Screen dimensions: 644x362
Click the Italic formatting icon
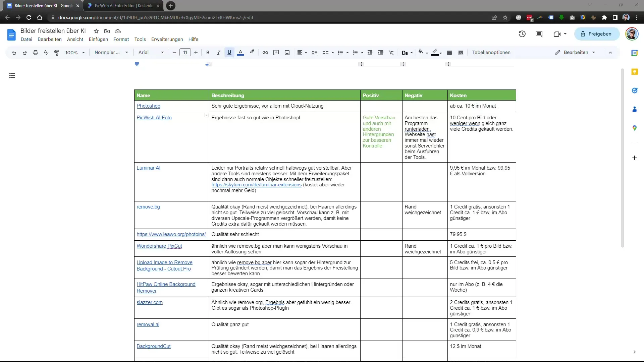(218, 52)
